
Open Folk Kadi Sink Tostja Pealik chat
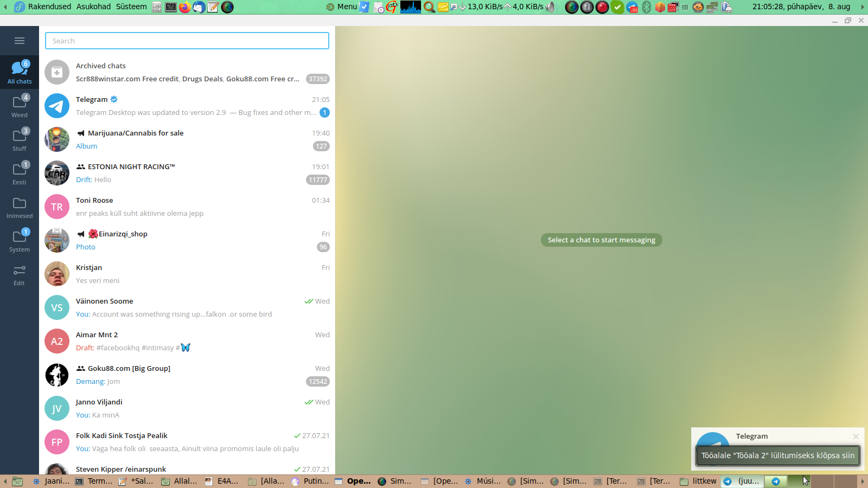pos(187,442)
